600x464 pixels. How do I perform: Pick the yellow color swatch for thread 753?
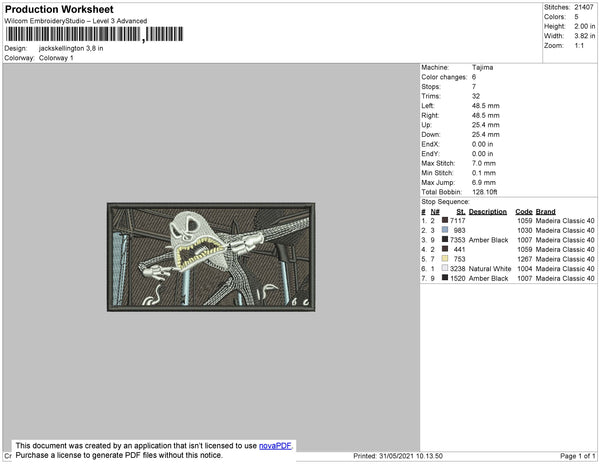pyautogui.click(x=445, y=259)
